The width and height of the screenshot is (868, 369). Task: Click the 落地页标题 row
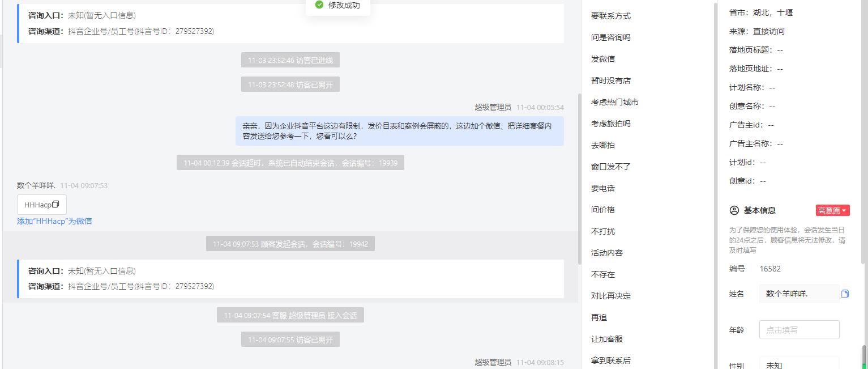(x=756, y=50)
